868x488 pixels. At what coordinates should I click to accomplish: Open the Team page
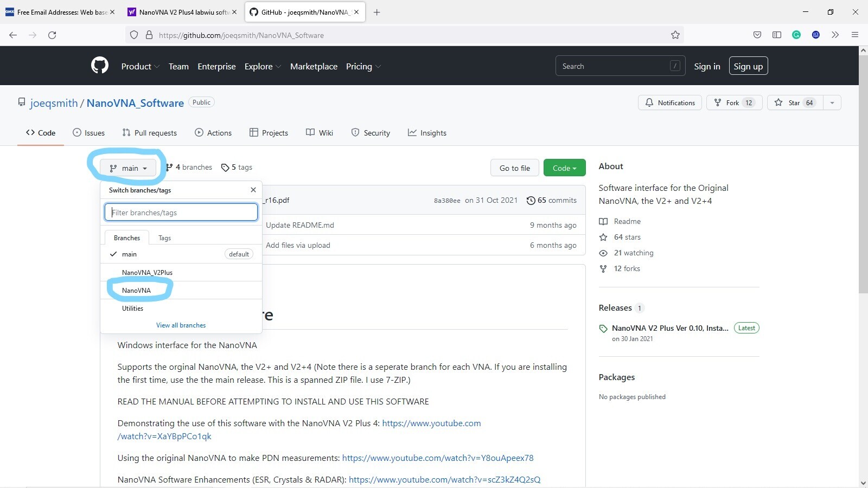click(178, 66)
